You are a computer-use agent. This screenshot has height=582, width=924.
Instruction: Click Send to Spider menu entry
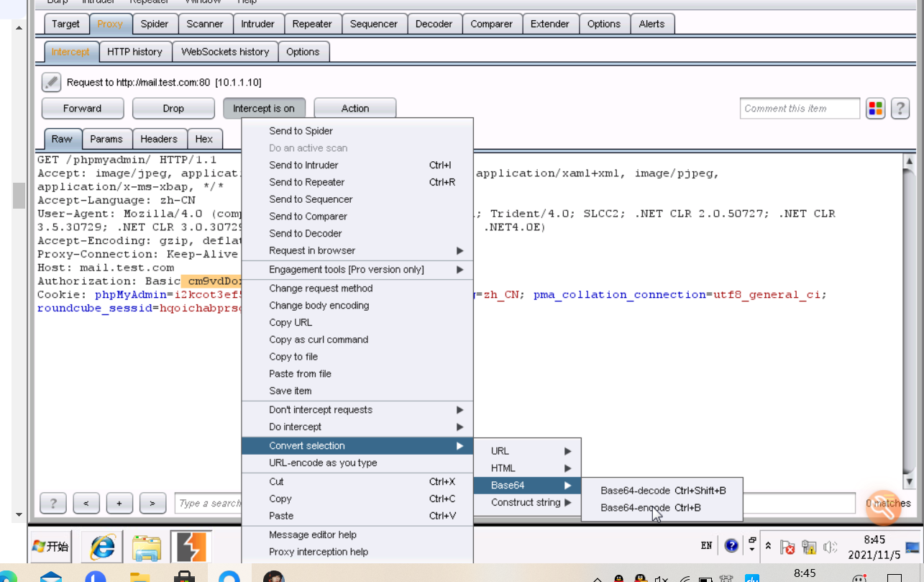(x=357, y=131)
